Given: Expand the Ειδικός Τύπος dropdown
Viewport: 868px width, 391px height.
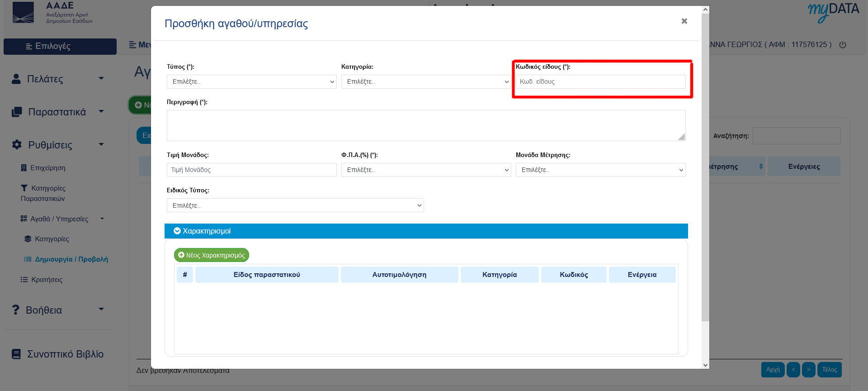Looking at the screenshot, I should [295, 205].
